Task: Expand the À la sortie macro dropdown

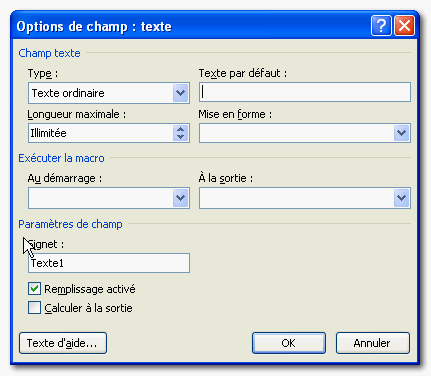Action: (401, 198)
